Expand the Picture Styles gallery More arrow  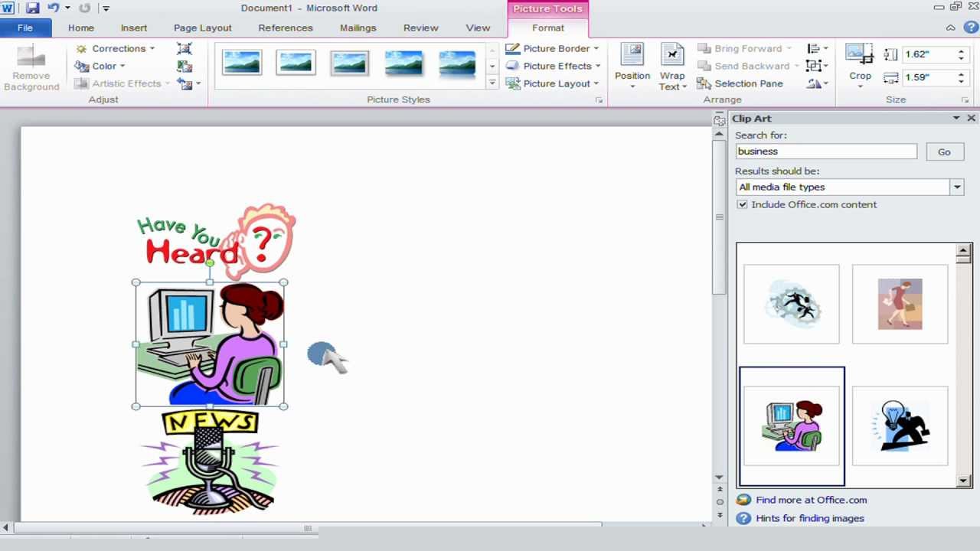coord(492,83)
